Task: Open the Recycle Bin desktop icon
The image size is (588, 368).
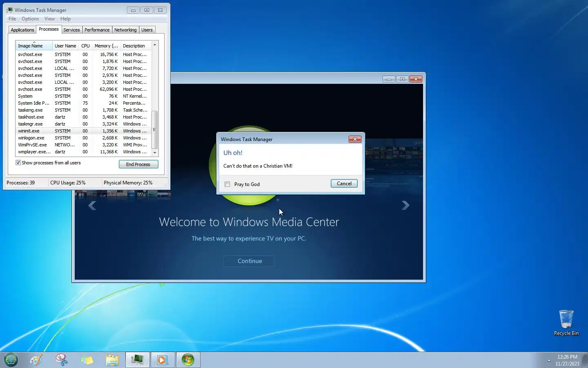Action: click(x=566, y=323)
